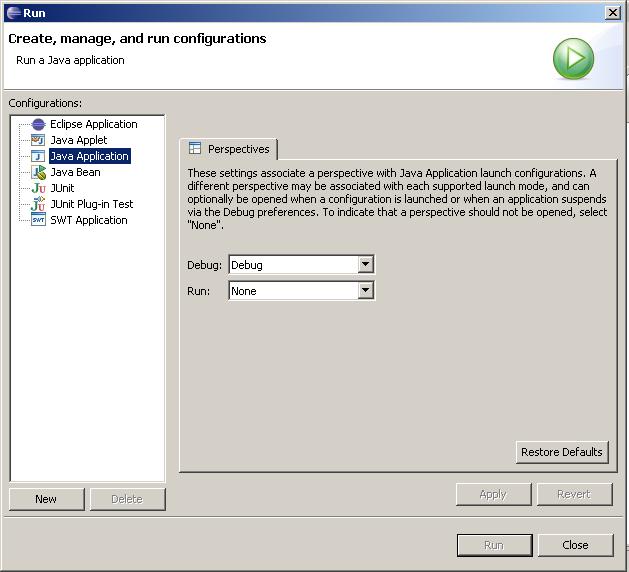Click the Java Bean icon

pyautogui.click(x=38, y=172)
